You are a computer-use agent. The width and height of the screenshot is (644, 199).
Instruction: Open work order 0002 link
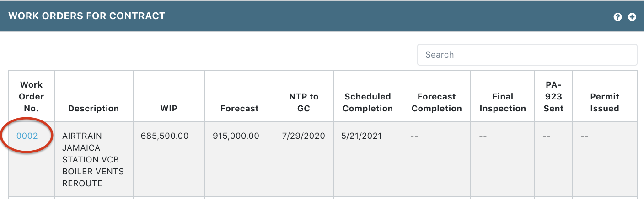click(27, 136)
